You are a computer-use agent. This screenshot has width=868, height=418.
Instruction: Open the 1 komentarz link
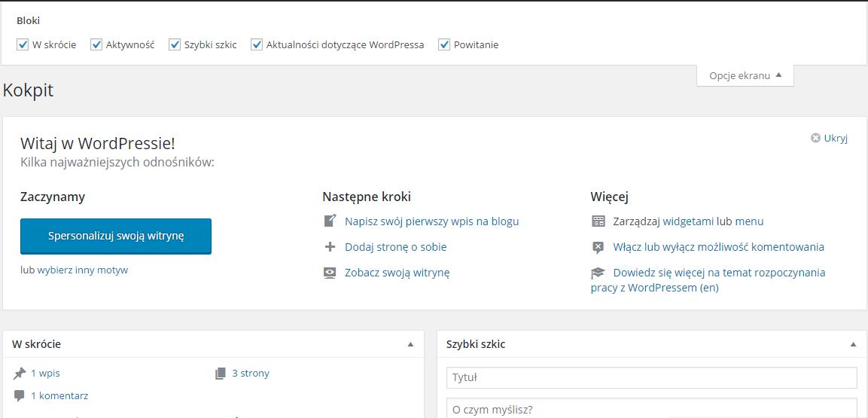tap(59, 396)
